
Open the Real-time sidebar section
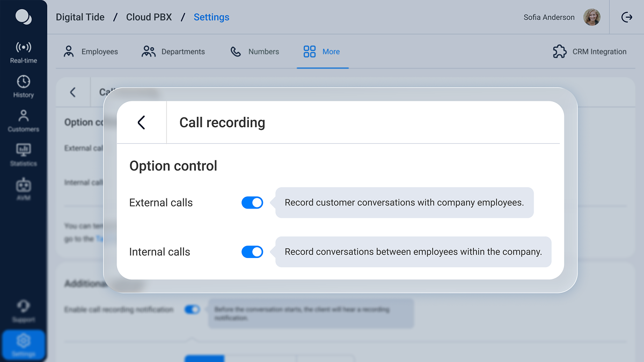[23, 53]
